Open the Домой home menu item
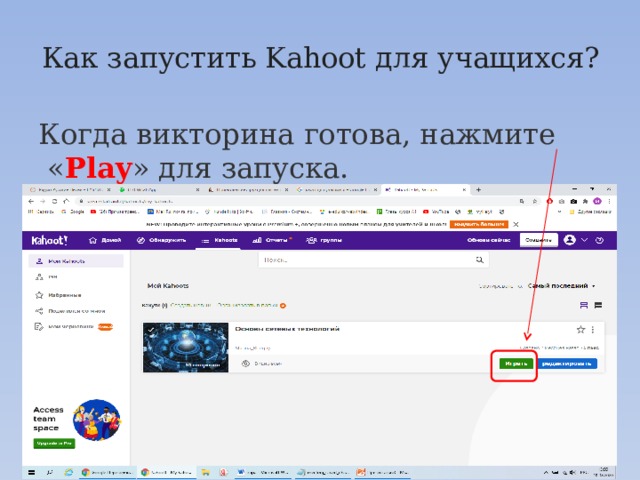Screen dimensions: 640x480 pos(105,240)
